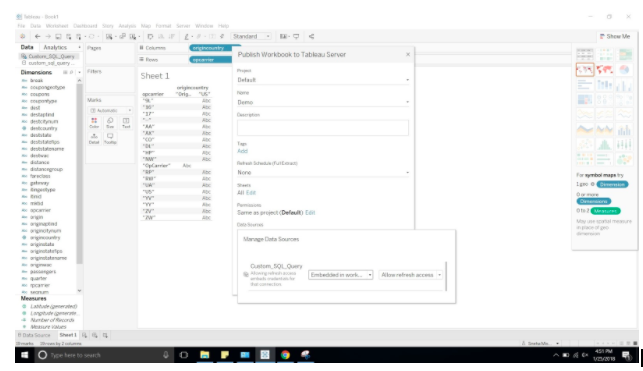Open the File menu
643x371 pixels.
pyautogui.click(x=21, y=26)
